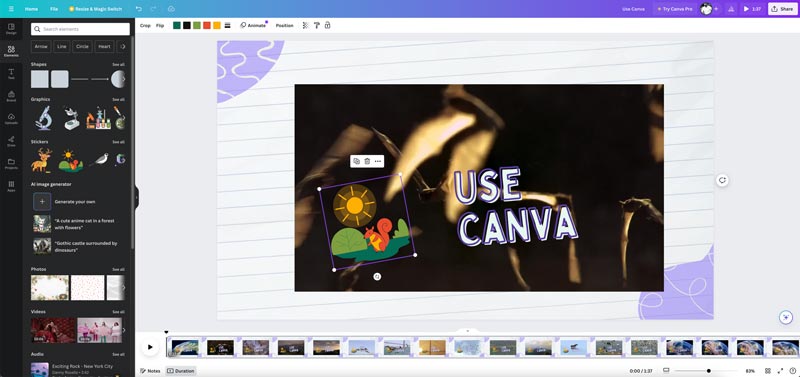Screen dimensions: 800x377
Task: Select the dark green color swatch
Action: tap(177, 25)
